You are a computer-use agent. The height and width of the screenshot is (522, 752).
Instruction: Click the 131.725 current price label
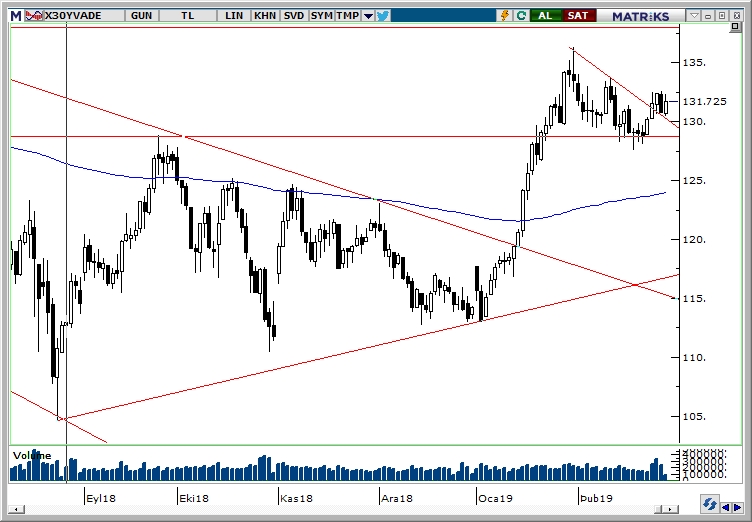705,102
